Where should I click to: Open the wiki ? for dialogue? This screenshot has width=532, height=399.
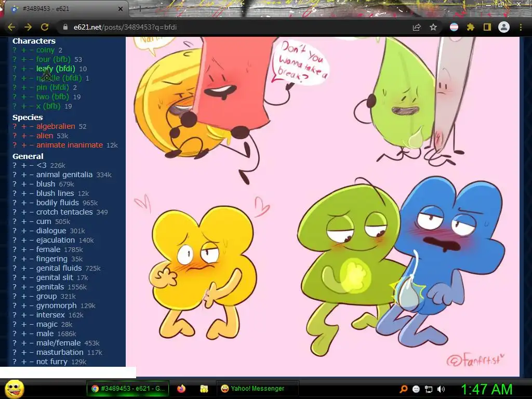[15, 231]
